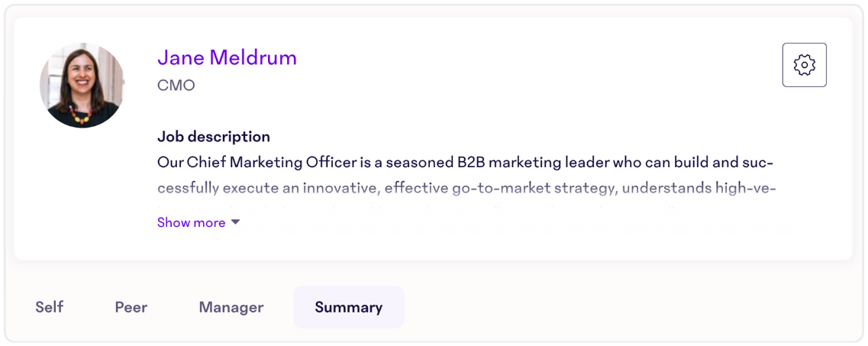
Task: Click the Job description heading
Action: (214, 136)
